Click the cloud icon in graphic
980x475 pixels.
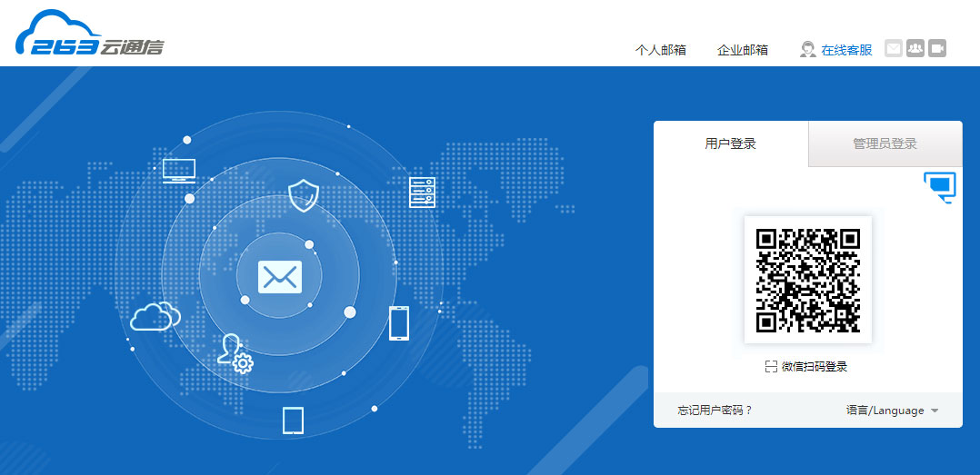coord(155,315)
